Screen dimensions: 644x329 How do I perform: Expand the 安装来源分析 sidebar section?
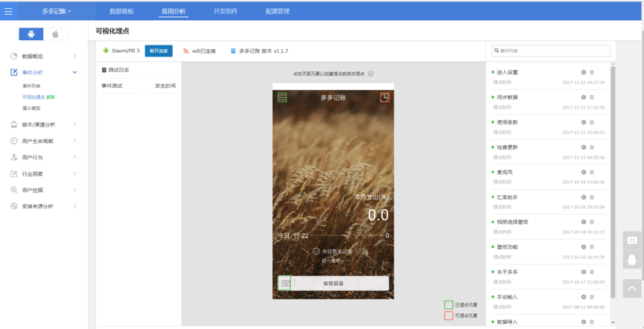(44, 206)
